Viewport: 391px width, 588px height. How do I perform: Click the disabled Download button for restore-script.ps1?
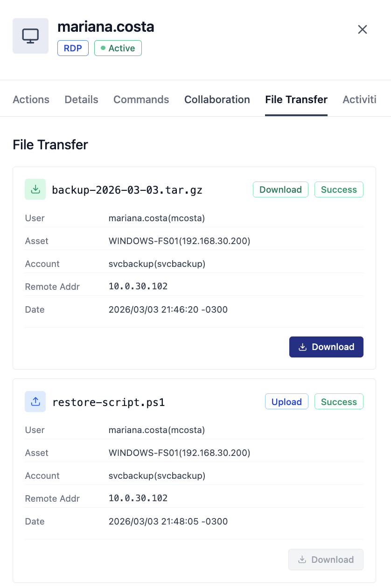click(x=326, y=559)
